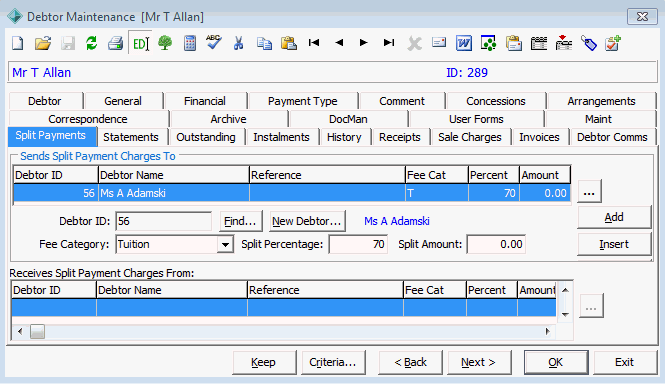Go to the next record arrow

(x=363, y=42)
